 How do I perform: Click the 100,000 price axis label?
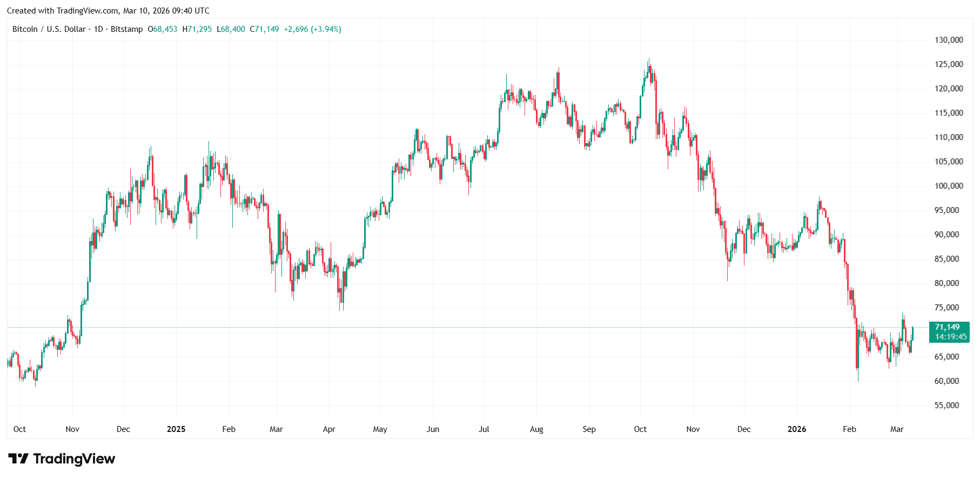coord(949,186)
